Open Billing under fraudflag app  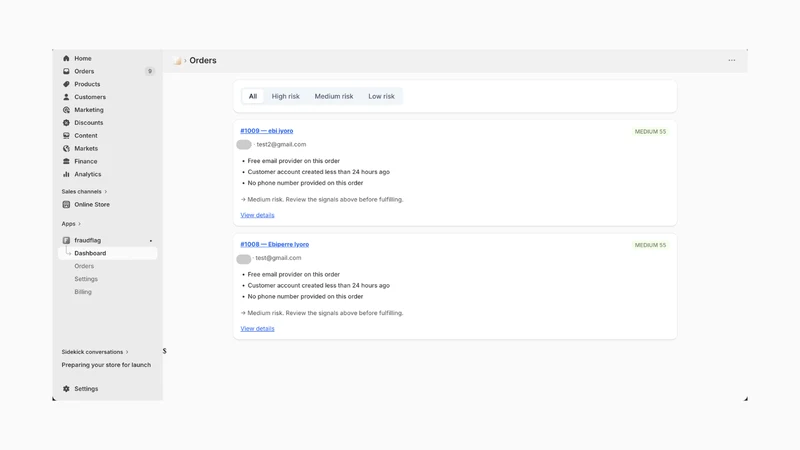point(83,292)
